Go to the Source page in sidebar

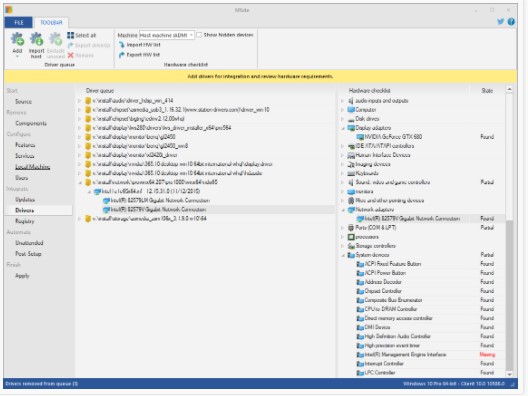(23, 102)
